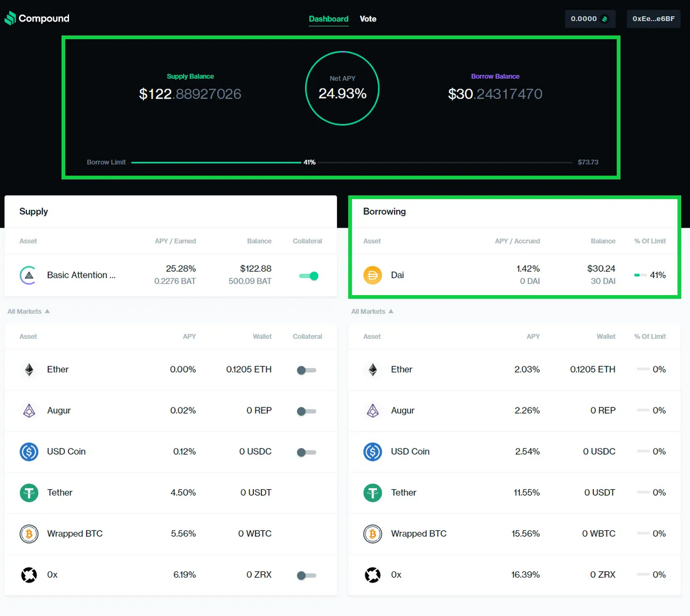Image resolution: width=690 pixels, height=616 pixels.
Task: Click the 0x icon in borrow markets
Action: 372,574
